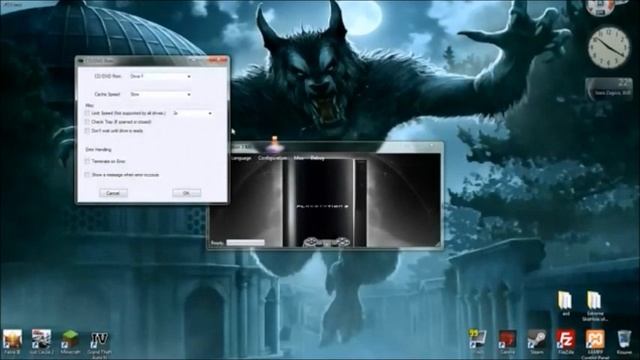Click the Ready status text in emulator
Viewport: 640px width, 360px height.
(x=218, y=243)
